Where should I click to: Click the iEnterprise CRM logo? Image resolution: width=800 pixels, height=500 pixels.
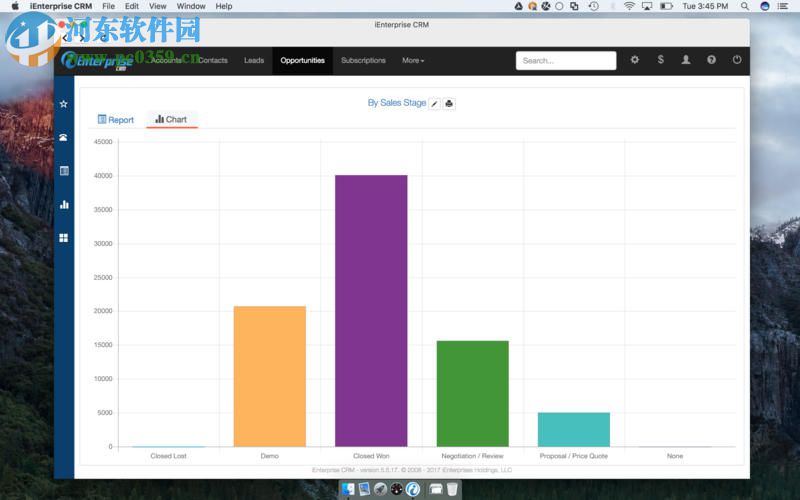[97, 61]
